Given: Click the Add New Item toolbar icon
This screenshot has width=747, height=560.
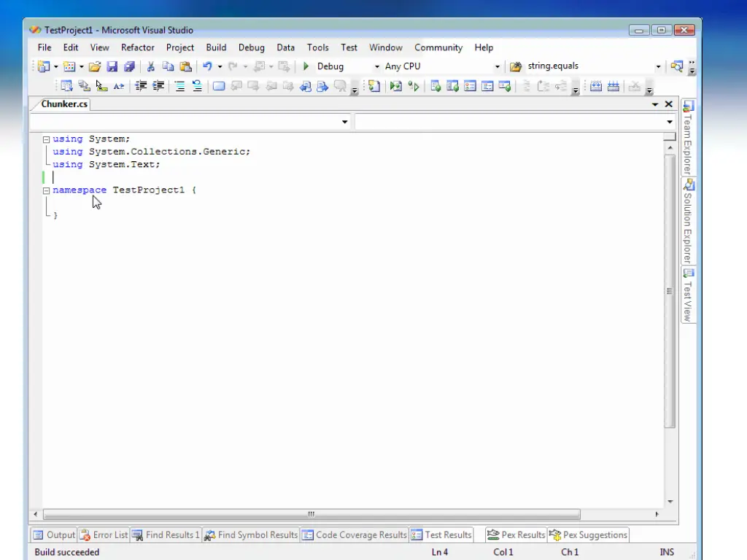Looking at the screenshot, I should [69, 66].
